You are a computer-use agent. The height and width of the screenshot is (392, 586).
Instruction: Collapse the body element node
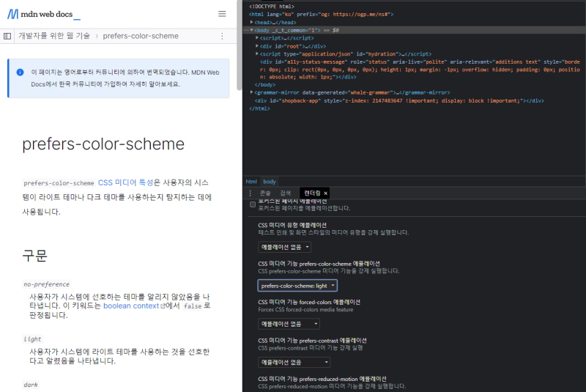pyautogui.click(x=251, y=30)
